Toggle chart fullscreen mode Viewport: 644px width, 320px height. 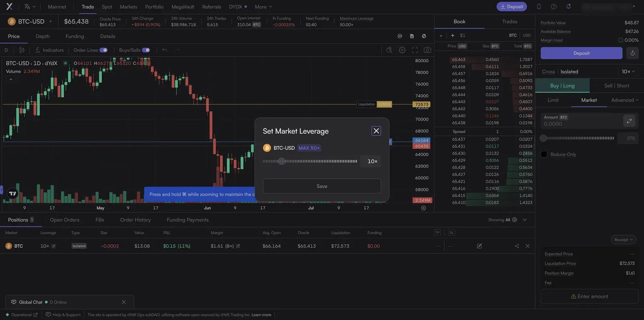[415, 50]
